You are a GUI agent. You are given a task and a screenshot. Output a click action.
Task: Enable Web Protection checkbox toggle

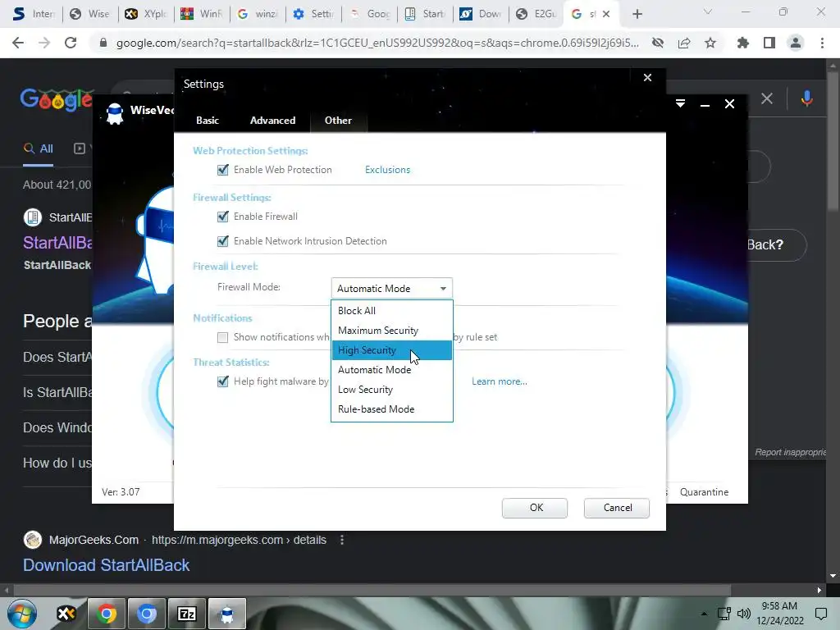tap(223, 170)
